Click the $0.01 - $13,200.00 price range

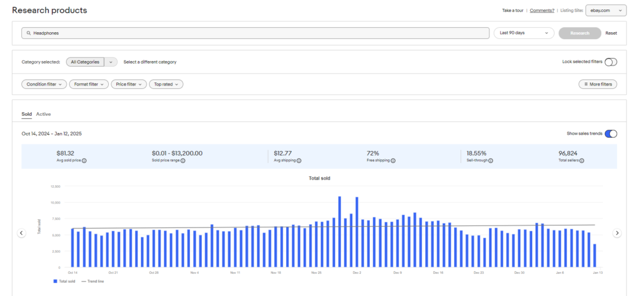(177, 153)
